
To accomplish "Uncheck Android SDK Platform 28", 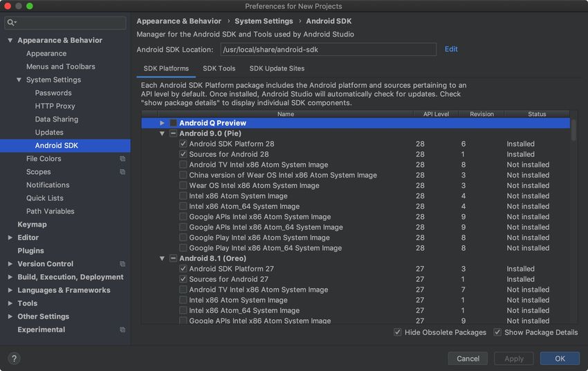I will pos(183,144).
